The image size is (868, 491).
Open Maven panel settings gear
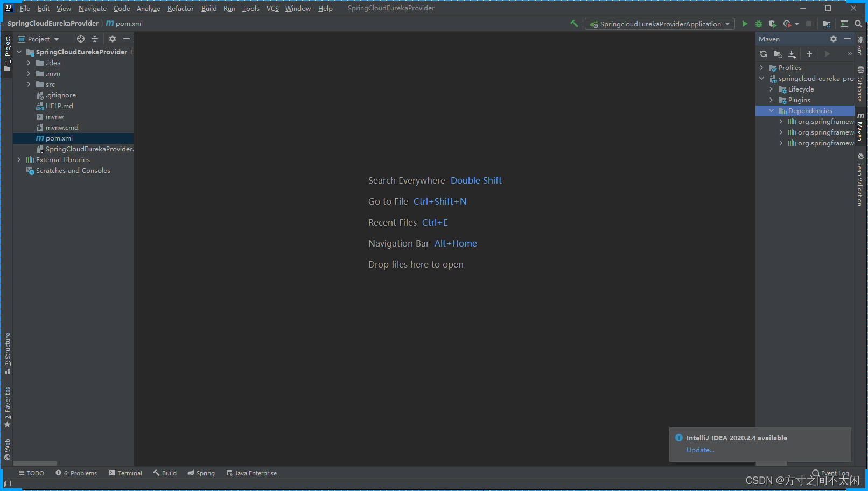pyautogui.click(x=834, y=39)
